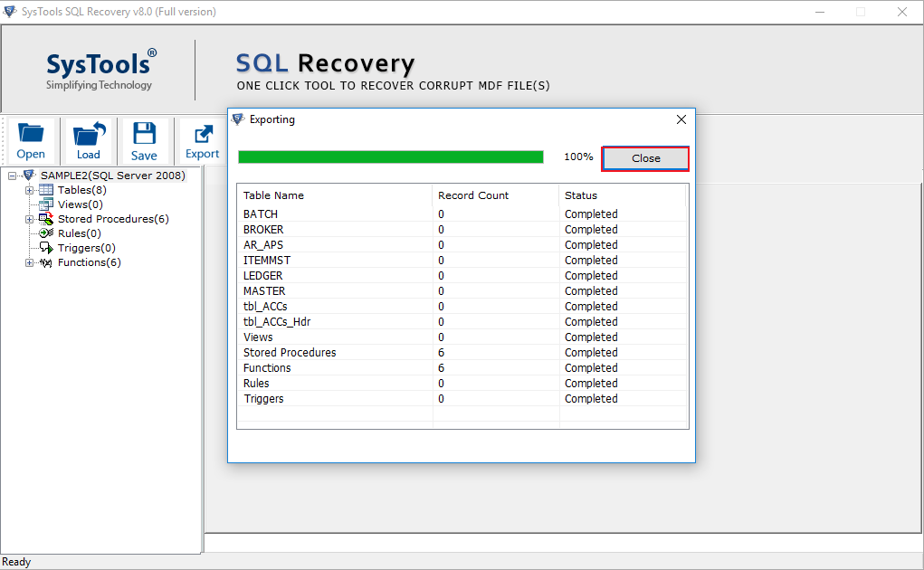Select Functions row in export list

pos(462,367)
